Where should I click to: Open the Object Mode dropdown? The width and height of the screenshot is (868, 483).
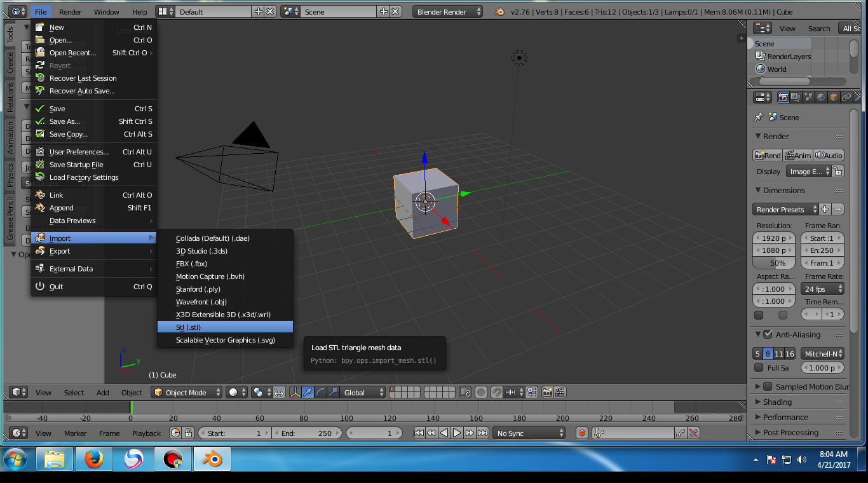click(187, 392)
